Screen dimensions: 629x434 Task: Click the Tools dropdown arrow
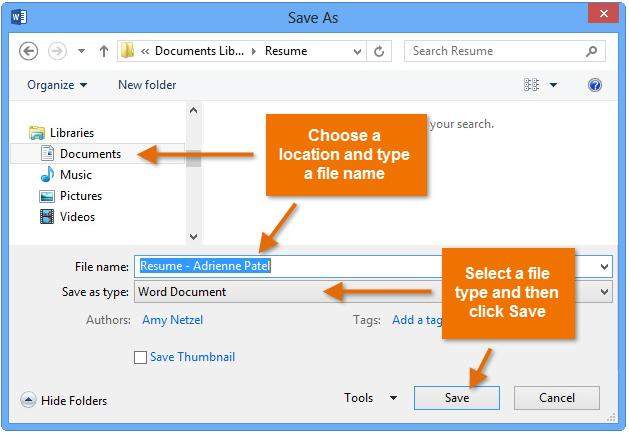tap(393, 398)
